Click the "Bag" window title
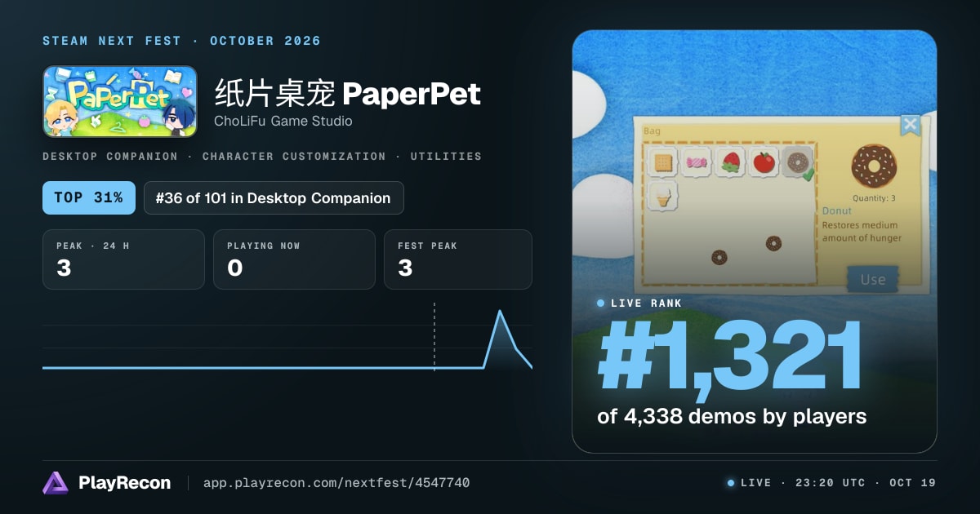Viewport: 980px width, 514px height. 652,131
